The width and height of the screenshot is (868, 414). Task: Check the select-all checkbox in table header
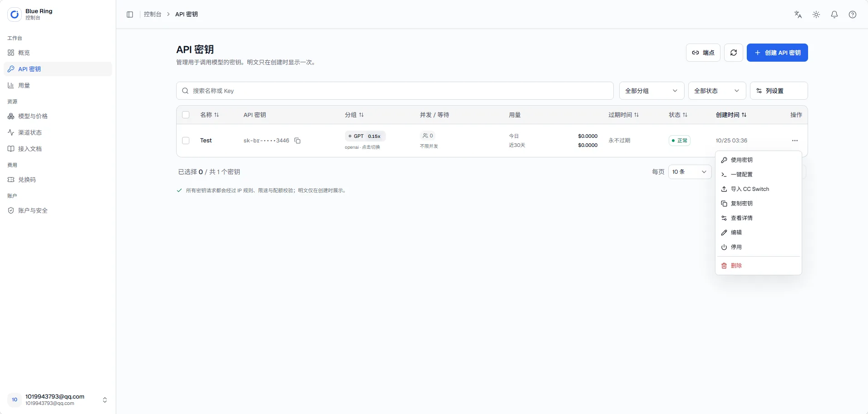tap(186, 115)
